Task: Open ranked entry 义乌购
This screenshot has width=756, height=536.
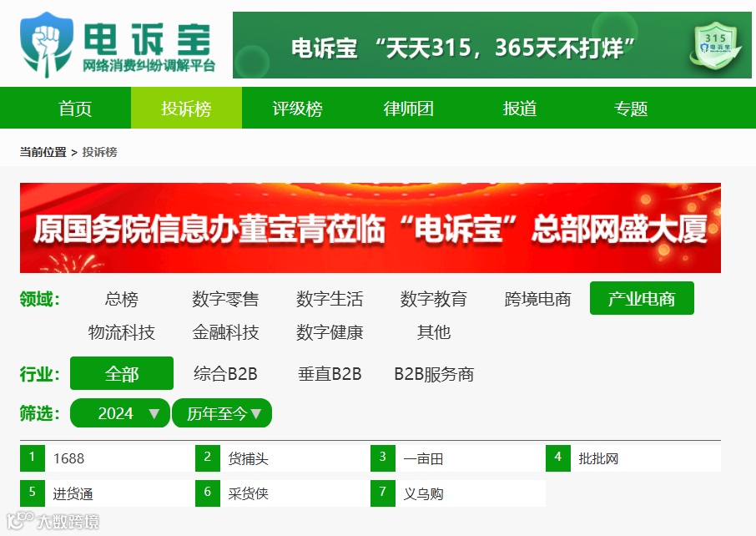Action: [x=423, y=493]
